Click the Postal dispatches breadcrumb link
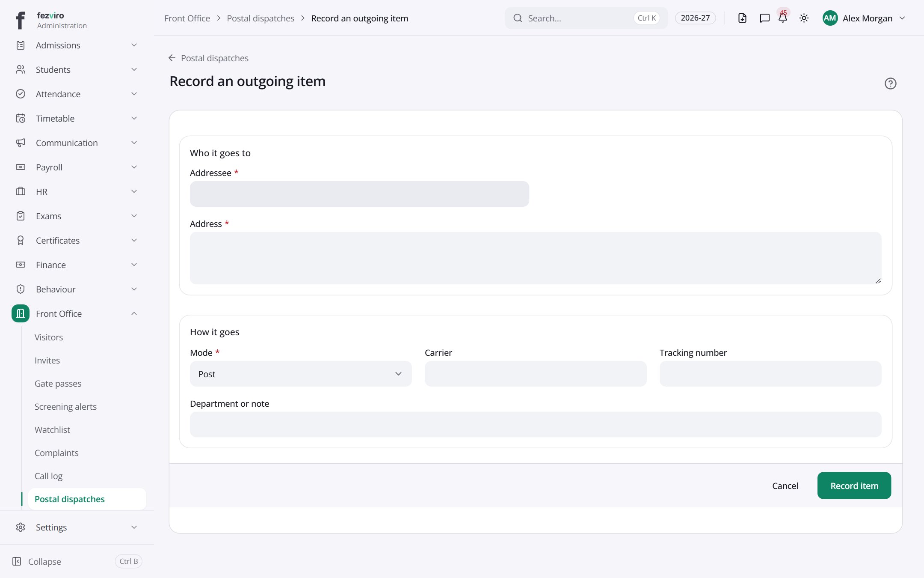The image size is (924, 578). coord(261,18)
